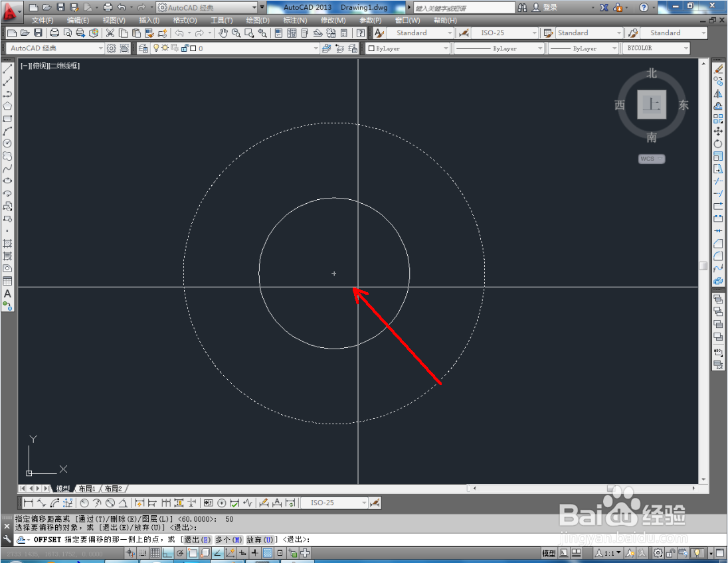728x563 pixels.
Task: Toggle Snap mode in status bar
Action: (143, 553)
